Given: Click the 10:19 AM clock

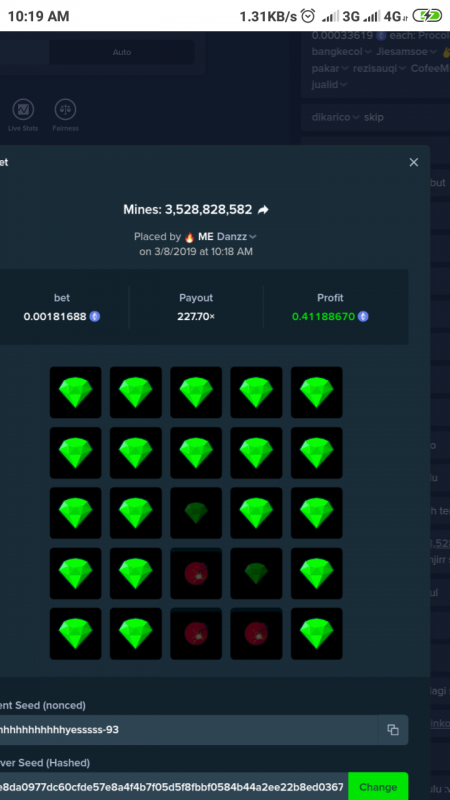Looking at the screenshot, I should tap(38, 16).
